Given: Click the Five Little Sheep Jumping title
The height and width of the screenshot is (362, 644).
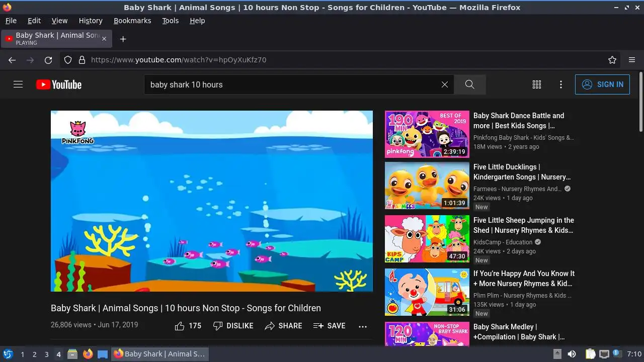Looking at the screenshot, I should 524,225.
